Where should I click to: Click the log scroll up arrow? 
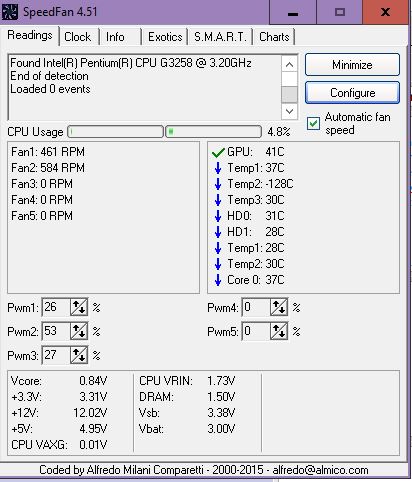point(289,64)
